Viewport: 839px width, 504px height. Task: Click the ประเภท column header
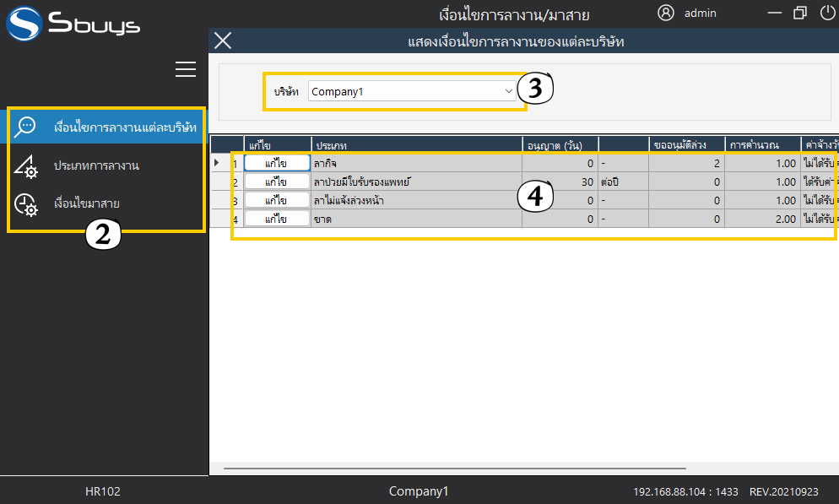[x=416, y=145]
